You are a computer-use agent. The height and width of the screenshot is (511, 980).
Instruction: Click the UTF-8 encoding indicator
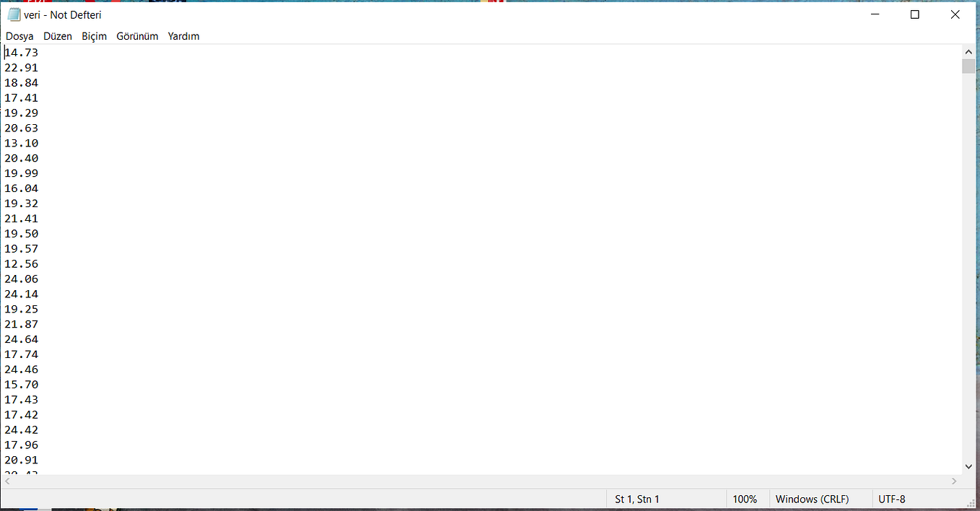pyautogui.click(x=891, y=499)
